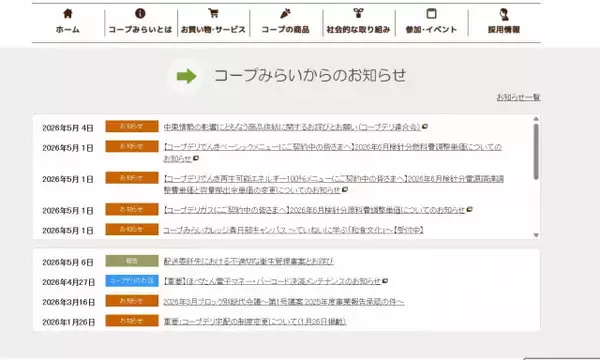The height and width of the screenshot is (360, 600).
Task: Open コープみらいカレッジ春日部キャンパス notice
Action: [293, 230]
